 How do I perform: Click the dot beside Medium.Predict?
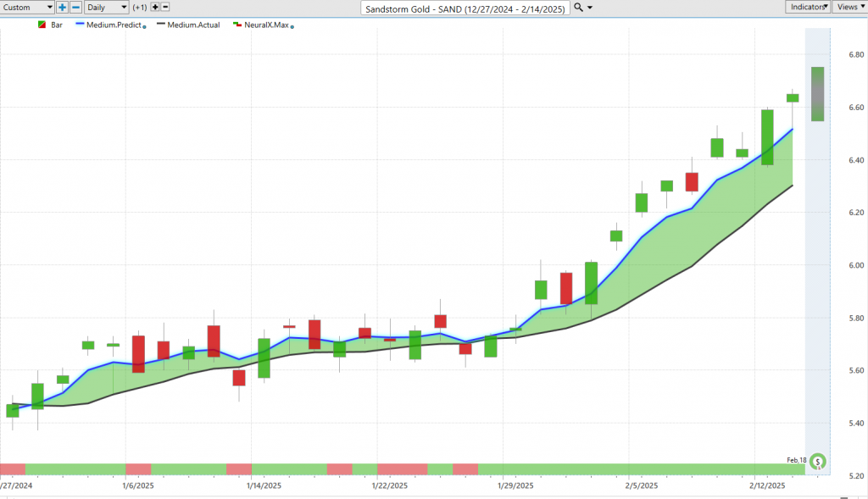(144, 26)
